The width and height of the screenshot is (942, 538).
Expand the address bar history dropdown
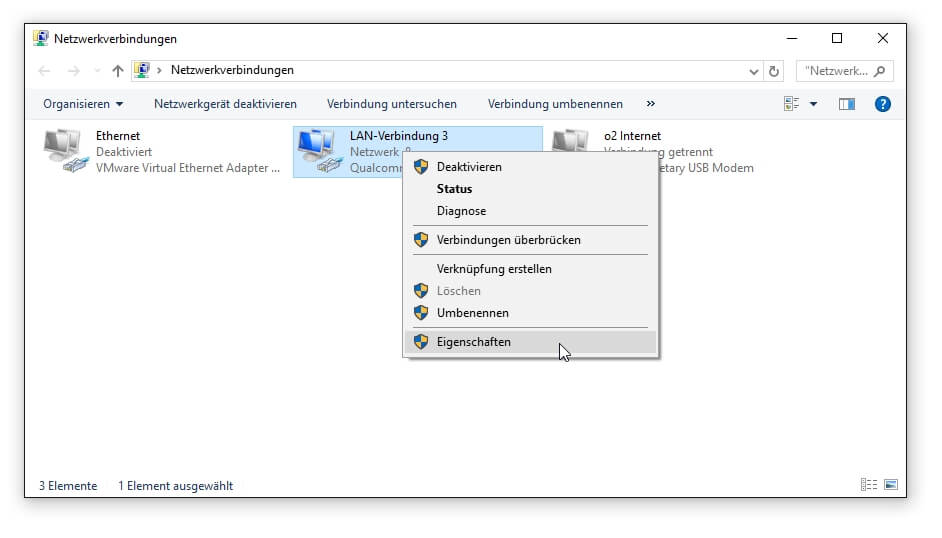[x=754, y=71]
